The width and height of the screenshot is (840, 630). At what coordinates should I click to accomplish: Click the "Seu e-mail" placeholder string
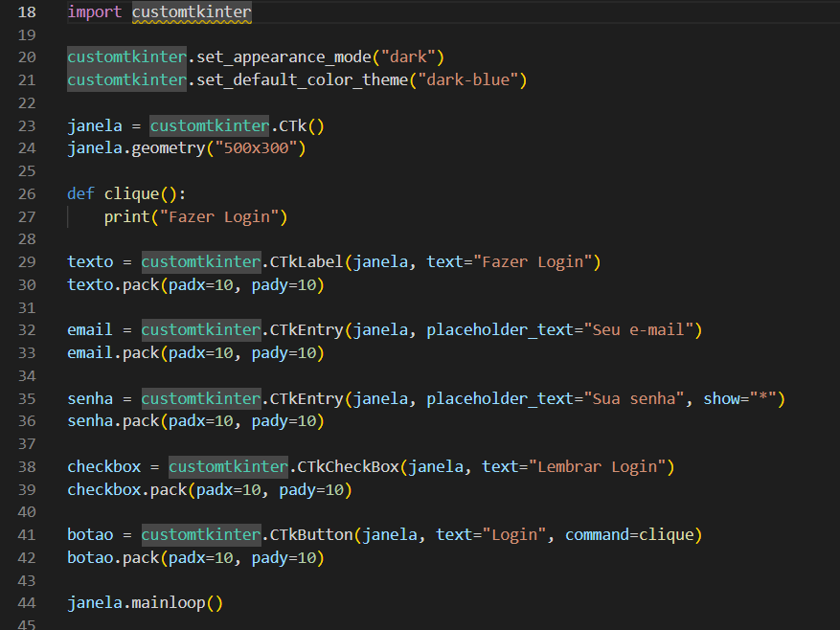[639, 330]
